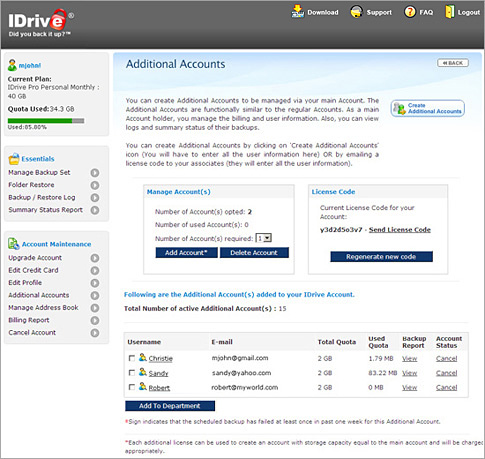Click the user icon next to Sandy
Screen dimensions: 485x459
point(143,372)
